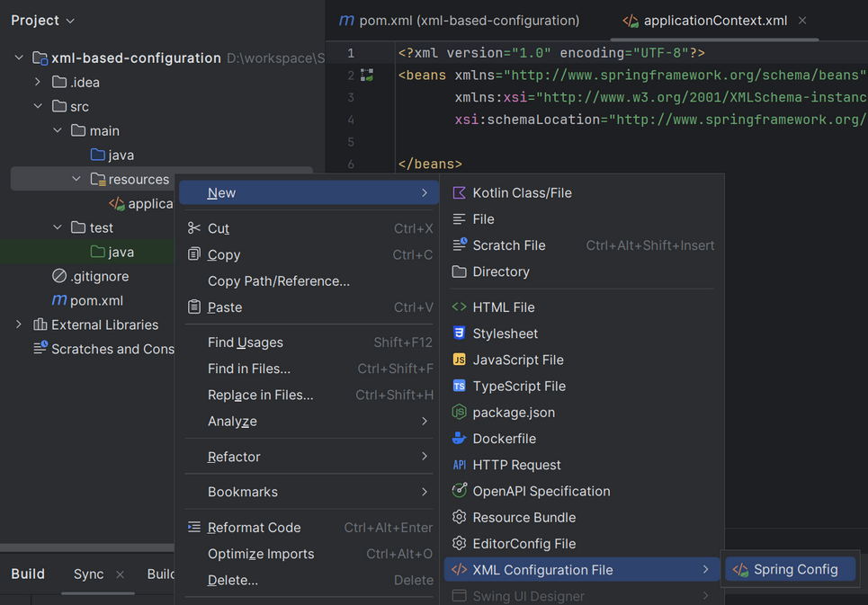Choose Find in Files menu entry
Viewport: 868px width, 605px height.
pyautogui.click(x=249, y=369)
